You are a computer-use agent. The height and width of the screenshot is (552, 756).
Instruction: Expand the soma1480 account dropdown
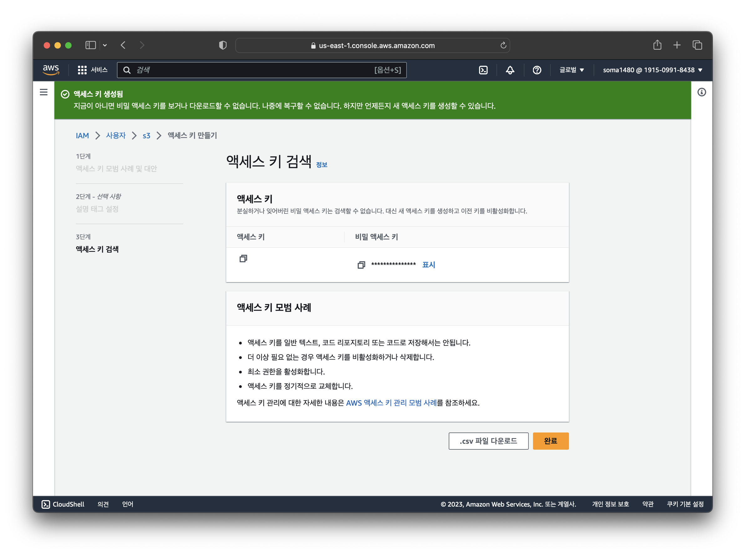[653, 70]
